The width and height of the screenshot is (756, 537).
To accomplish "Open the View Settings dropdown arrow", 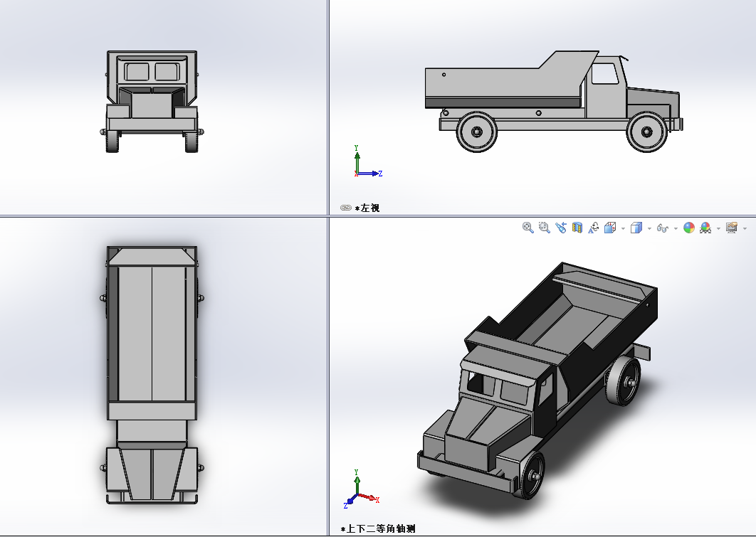I will pos(745,228).
